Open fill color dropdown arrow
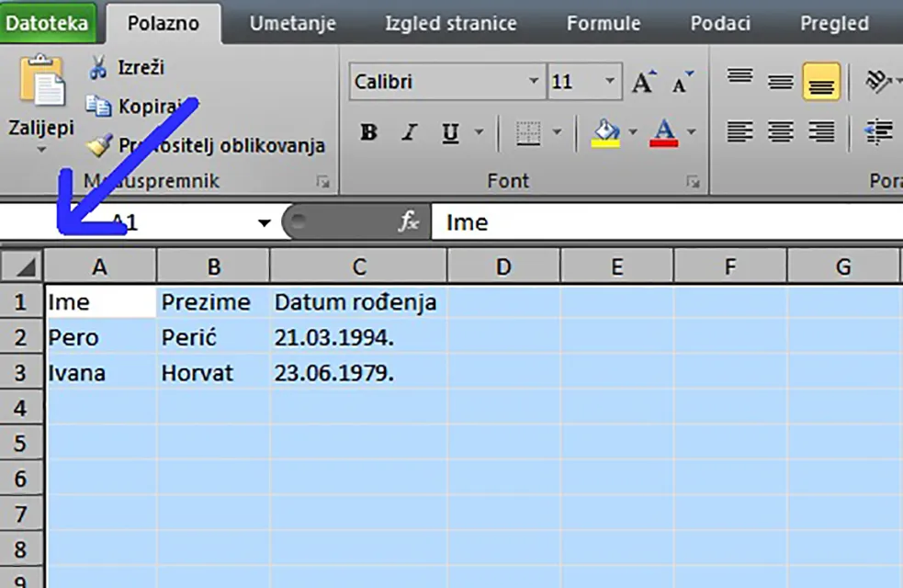This screenshot has height=588, width=903. click(633, 132)
